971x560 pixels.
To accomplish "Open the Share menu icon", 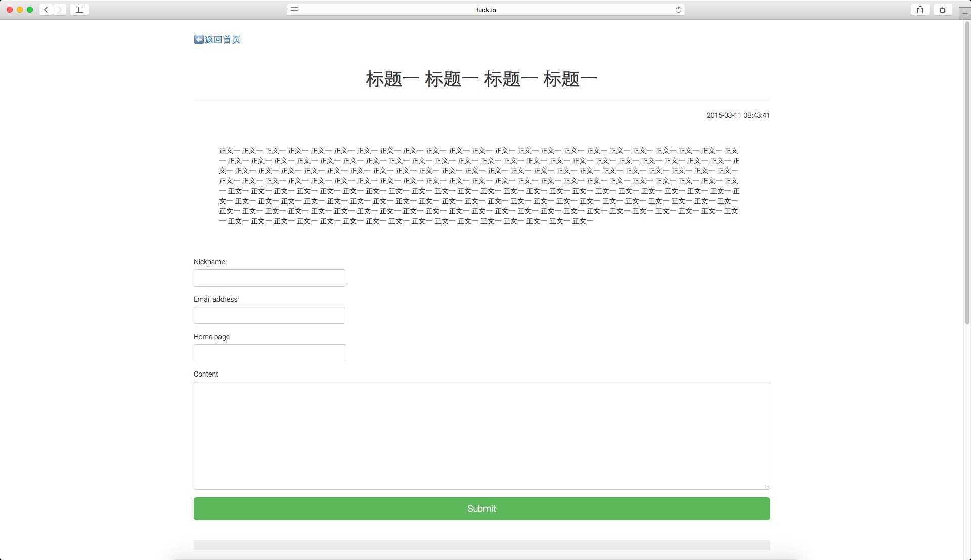I will pos(920,10).
